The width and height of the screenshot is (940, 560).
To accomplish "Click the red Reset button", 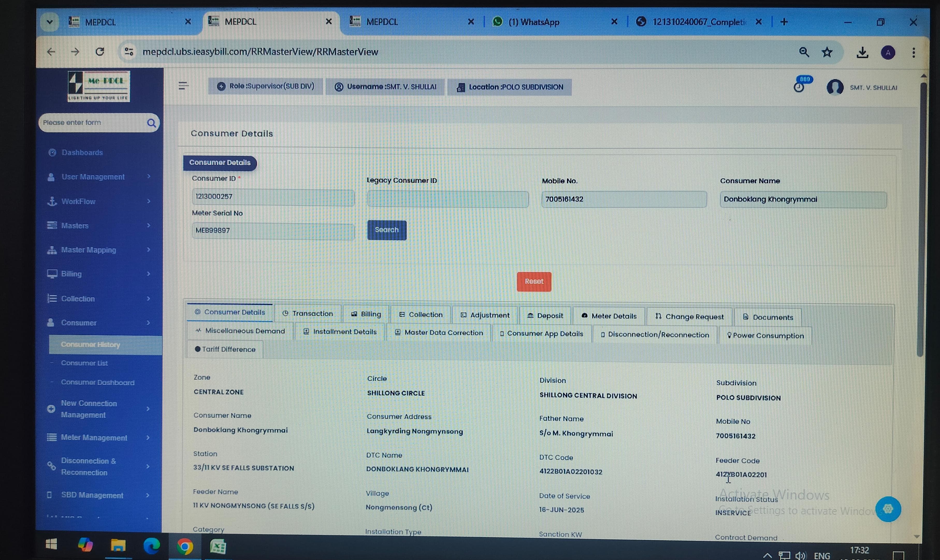I will tap(534, 282).
